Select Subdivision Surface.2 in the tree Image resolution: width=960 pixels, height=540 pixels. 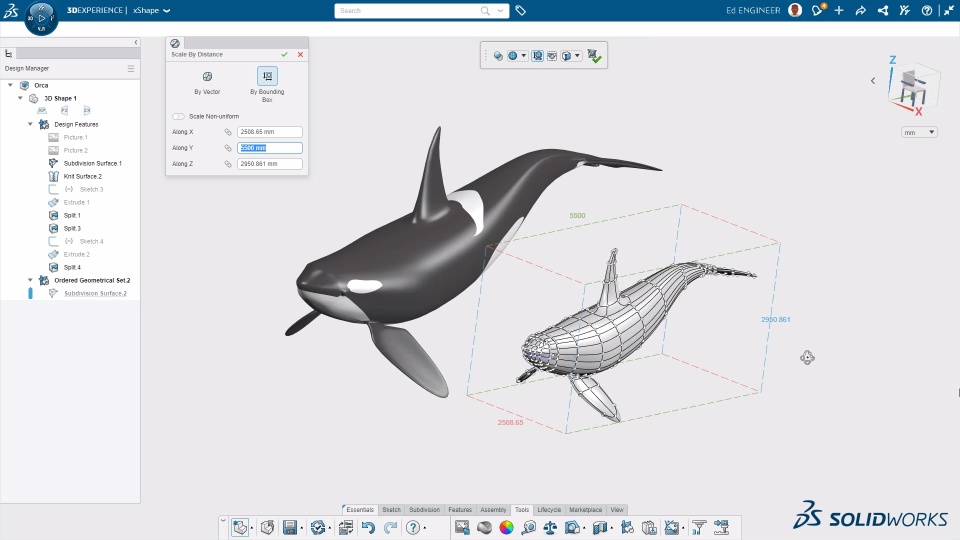tap(95, 293)
